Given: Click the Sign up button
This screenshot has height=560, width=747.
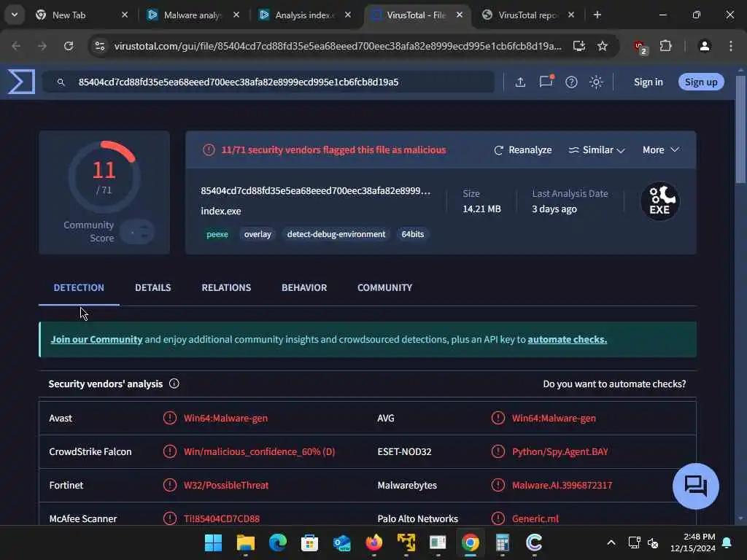Looking at the screenshot, I should click(x=701, y=82).
